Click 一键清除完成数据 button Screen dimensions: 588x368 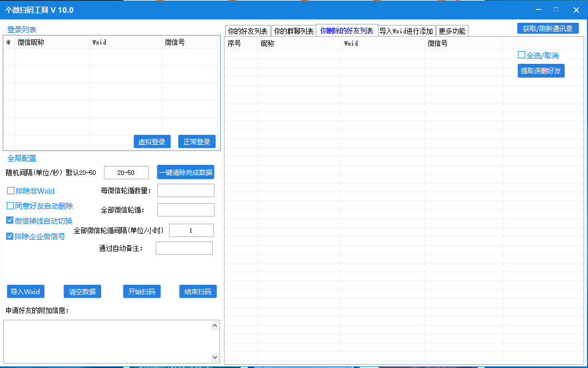point(186,172)
